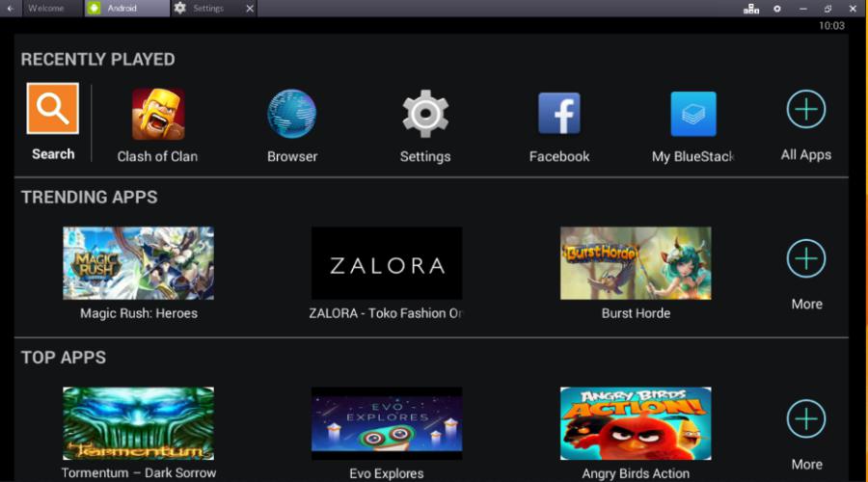Screen dimensions: 868x482
Task: Click the More label under Top Apps
Action: pyautogui.click(x=806, y=465)
